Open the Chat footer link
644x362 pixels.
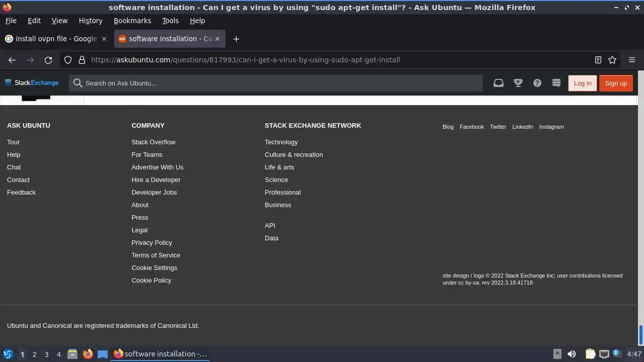[x=14, y=167]
